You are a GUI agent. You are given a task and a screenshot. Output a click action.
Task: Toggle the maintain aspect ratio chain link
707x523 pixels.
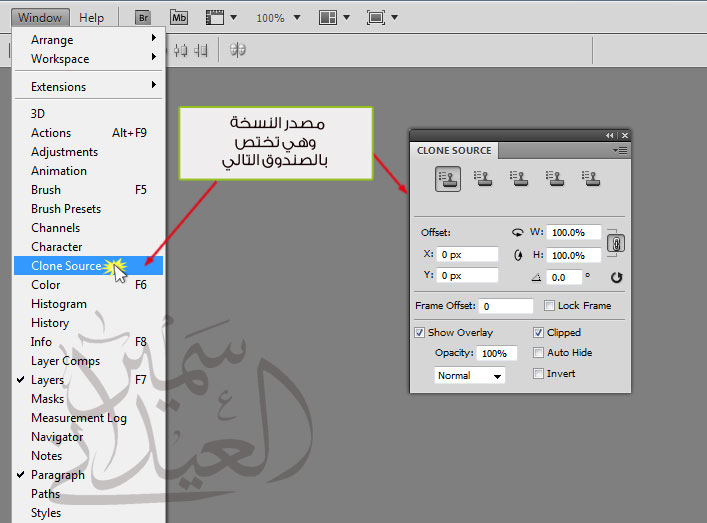click(616, 244)
